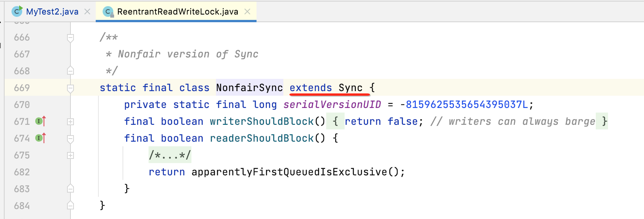Screen dimensions: 644x219
Task: Collapse the NonfairSync class at line 669
Action: [x=70, y=88]
